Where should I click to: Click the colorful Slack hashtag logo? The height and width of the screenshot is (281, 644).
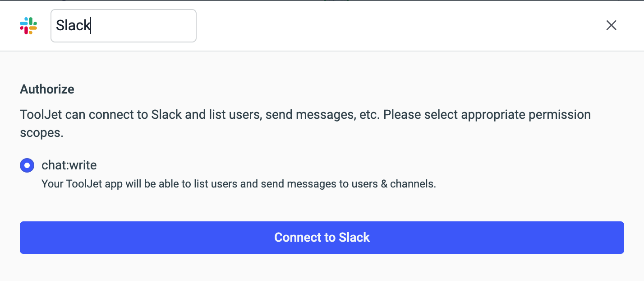28,26
